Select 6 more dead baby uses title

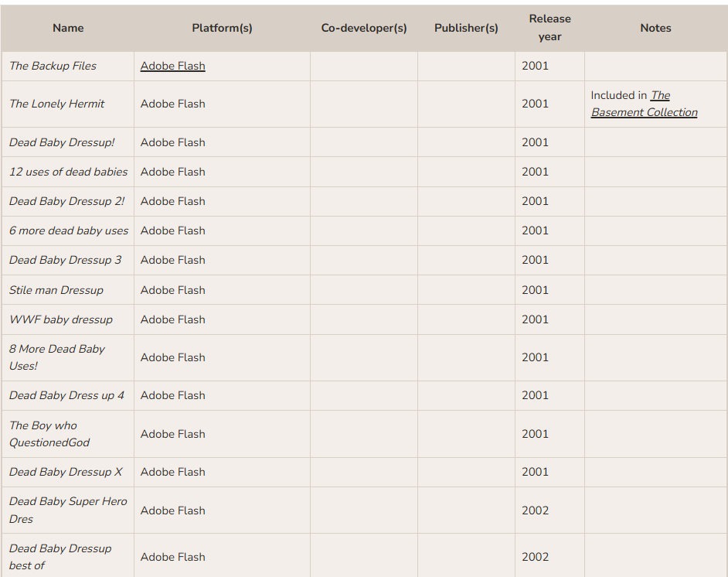point(69,230)
